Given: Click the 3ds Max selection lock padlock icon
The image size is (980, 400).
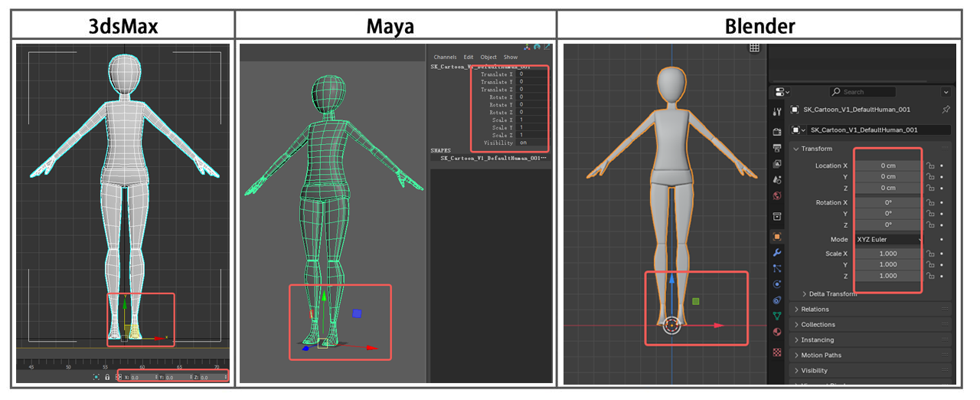Looking at the screenshot, I should pos(107,377).
